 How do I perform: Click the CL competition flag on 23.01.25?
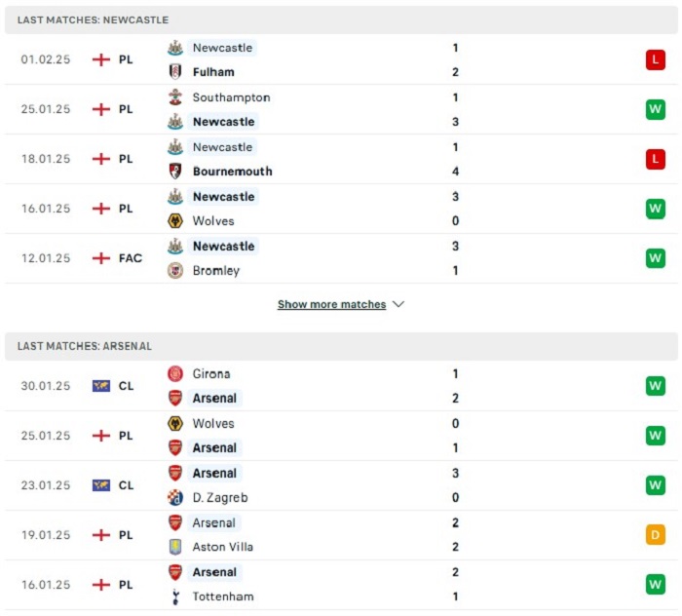pyautogui.click(x=101, y=485)
